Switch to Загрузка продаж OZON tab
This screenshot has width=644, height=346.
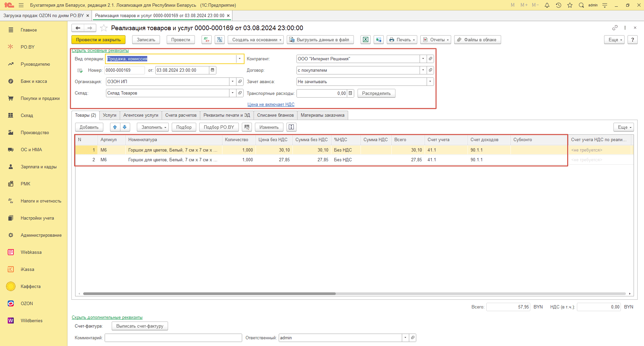pos(44,15)
